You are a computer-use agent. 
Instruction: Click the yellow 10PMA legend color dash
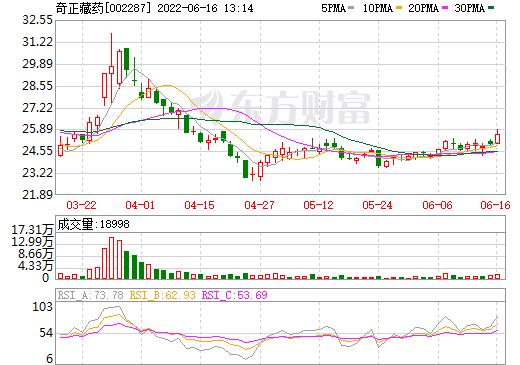399,8
